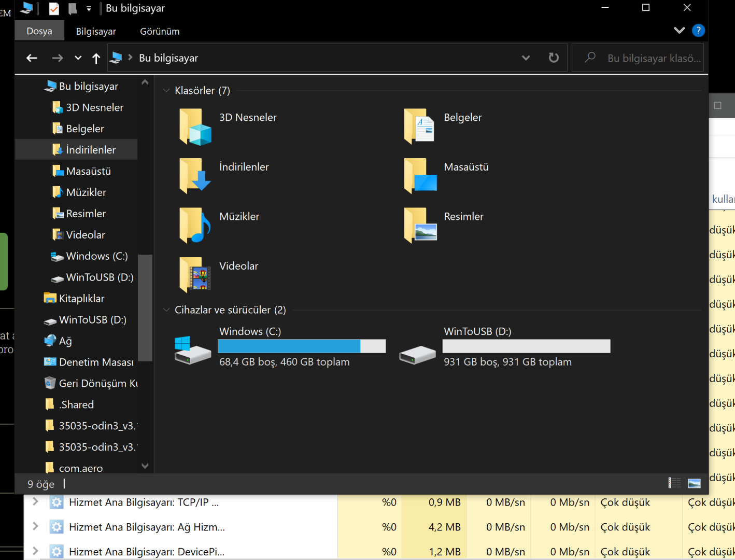Select Bu bilgisayar in the navigation pane

coord(89,86)
